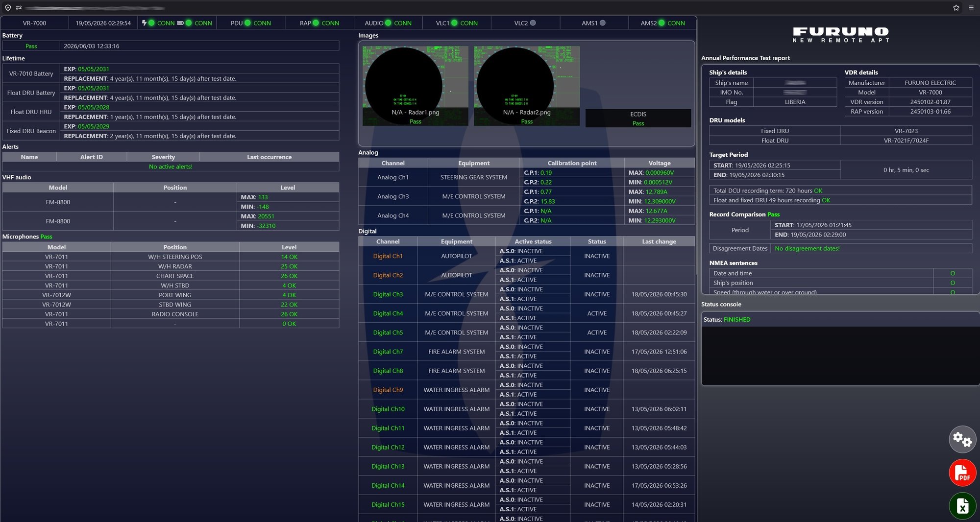Select the VHF audio MAX 20551 value
980x522 pixels.
[266, 216]
